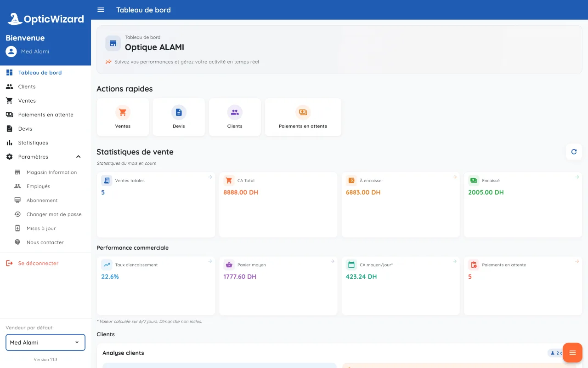The width and height of the screenshot is (588, 368).
Task: Refresh the sales statistics
Action: click(x=574, y=152)
